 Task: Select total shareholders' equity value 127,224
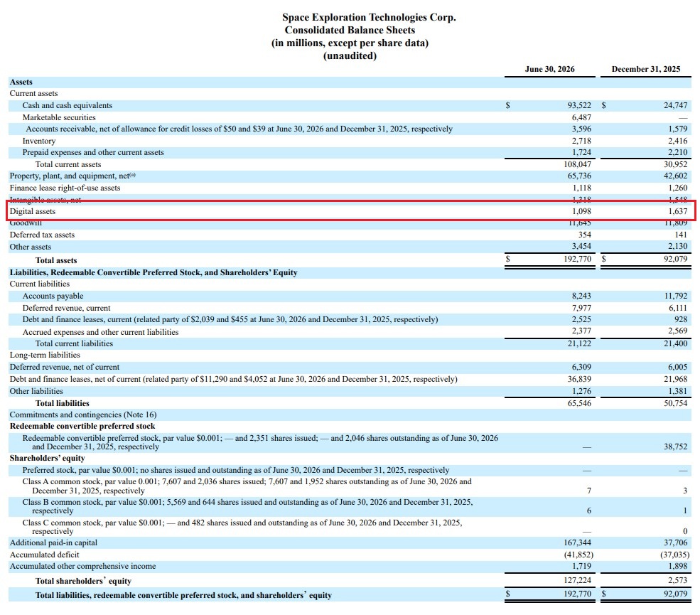tap(577, 580)
